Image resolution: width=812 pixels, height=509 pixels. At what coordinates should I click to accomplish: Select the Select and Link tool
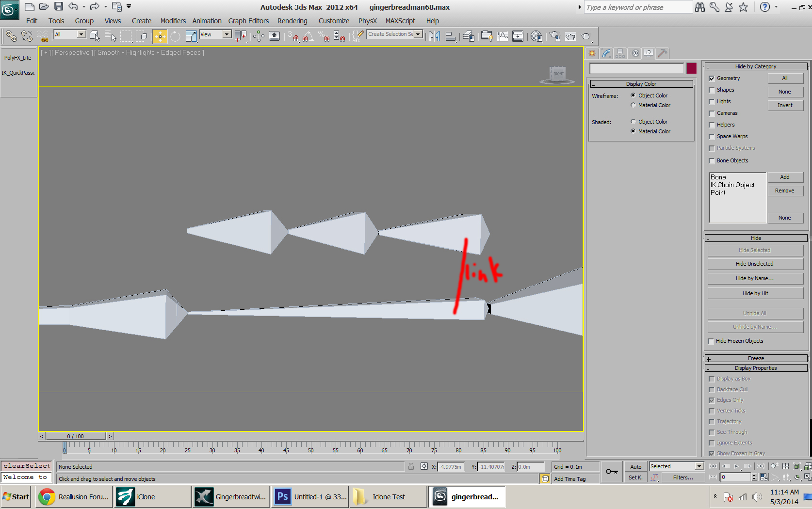tap(11, 36)
